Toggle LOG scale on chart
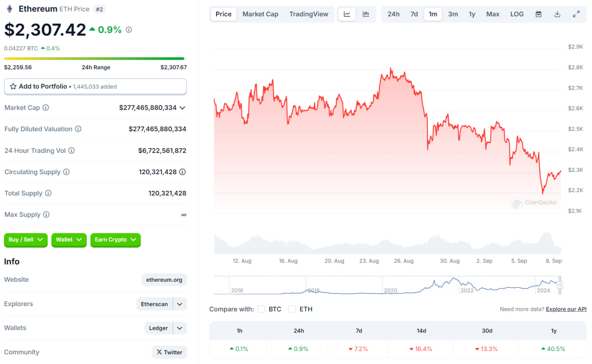 [x=517, y=14]
